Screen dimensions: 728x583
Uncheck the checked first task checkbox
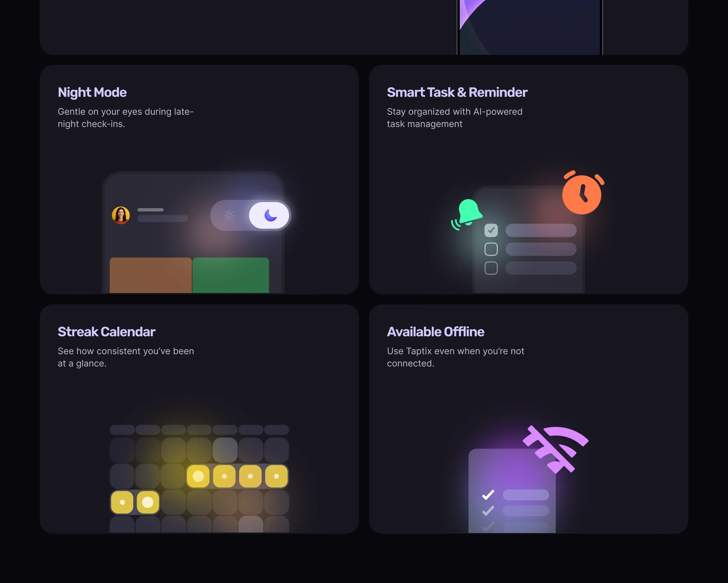491,230
